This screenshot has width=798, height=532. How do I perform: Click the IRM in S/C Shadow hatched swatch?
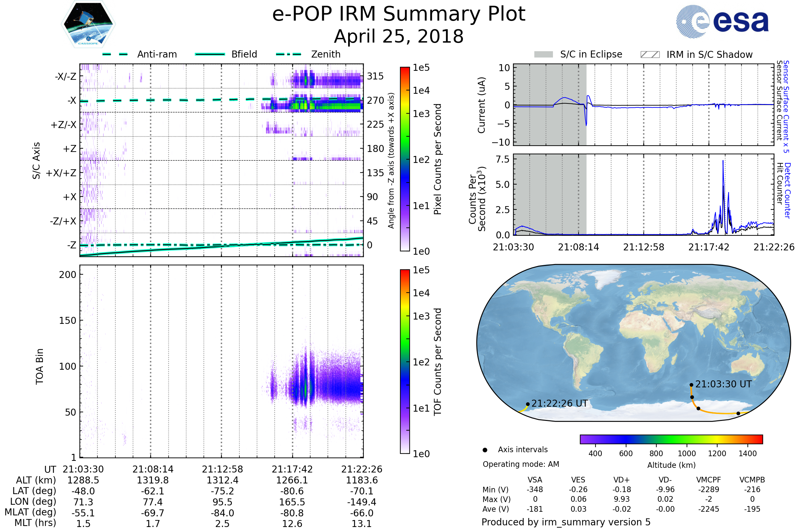tap(650, 55)
